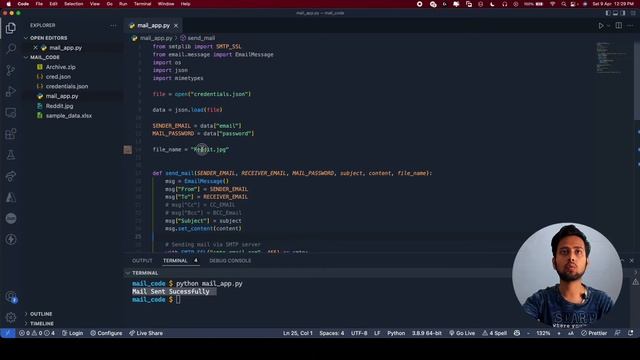Open Archive.zip in explorer

click(x=60, y=67)
